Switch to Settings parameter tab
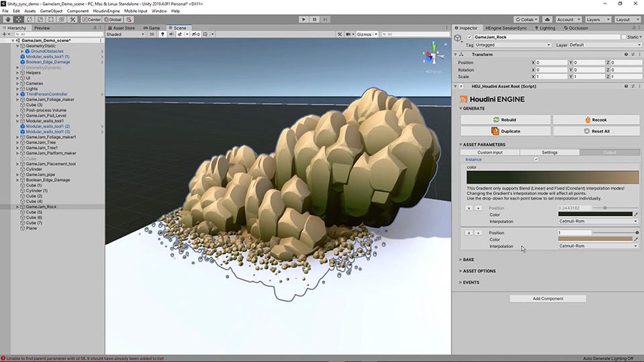The image size is (644, 362). click(550, 152)
